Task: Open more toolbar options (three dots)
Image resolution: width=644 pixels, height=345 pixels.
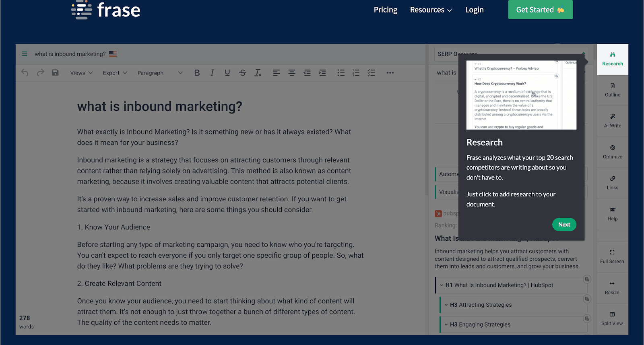Action: pyautogui.click(x=390, y=73)
